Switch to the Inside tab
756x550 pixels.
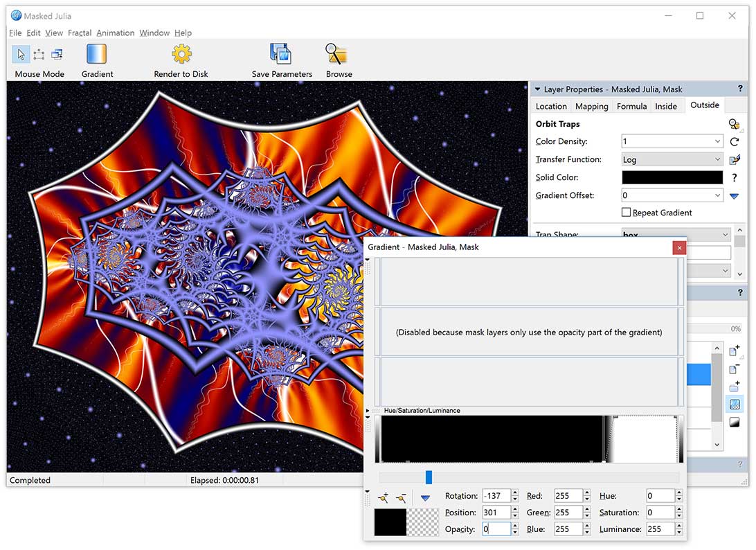click(666, 106)
